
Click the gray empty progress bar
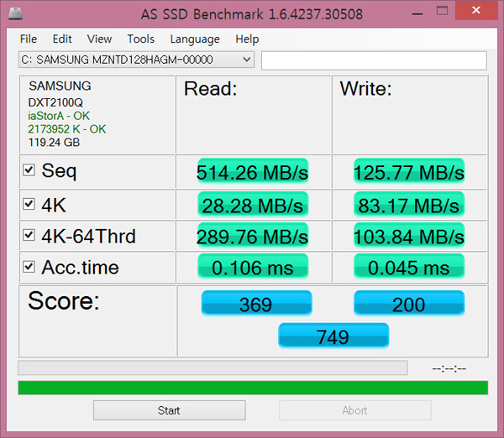[213, 368]
